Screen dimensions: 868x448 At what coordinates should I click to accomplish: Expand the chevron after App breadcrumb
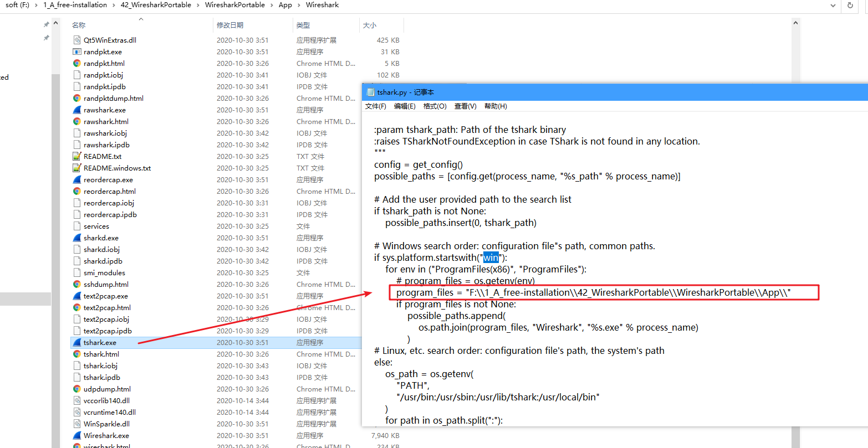[x=299, y=5]
